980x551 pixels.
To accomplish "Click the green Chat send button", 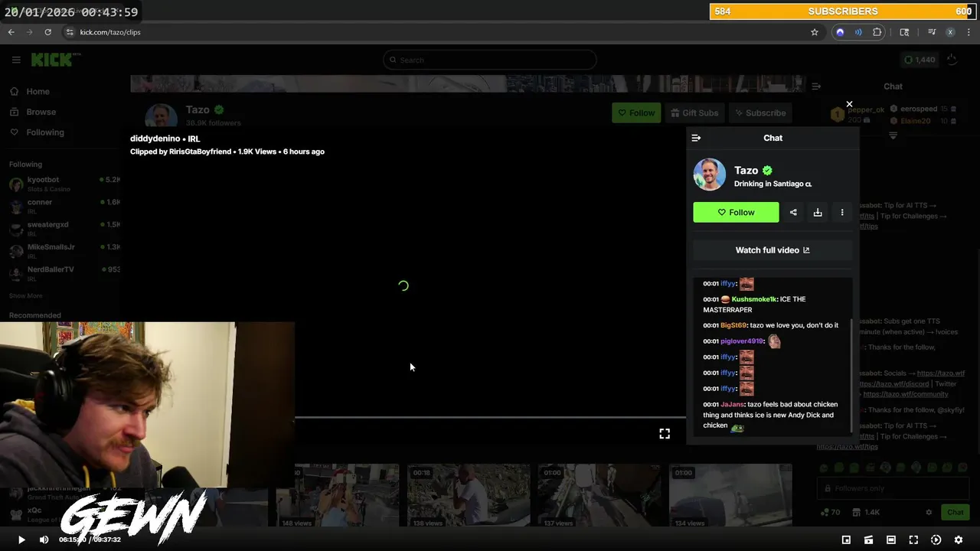I will pos(955,512).
